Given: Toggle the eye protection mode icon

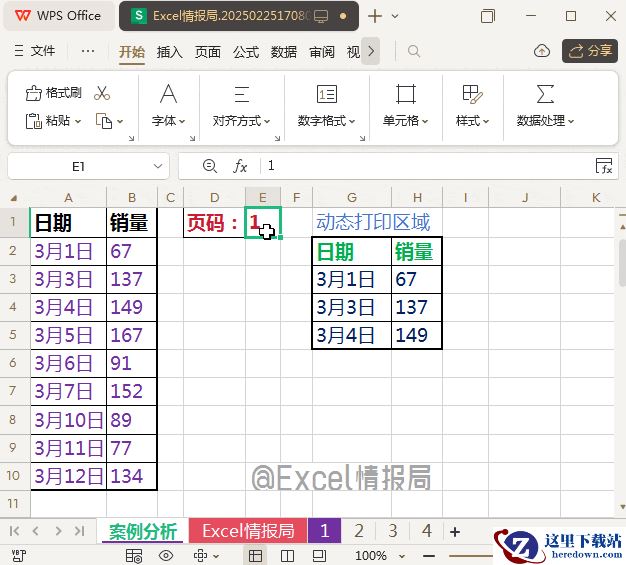Looking at the screenshot, I should (166, 555).
